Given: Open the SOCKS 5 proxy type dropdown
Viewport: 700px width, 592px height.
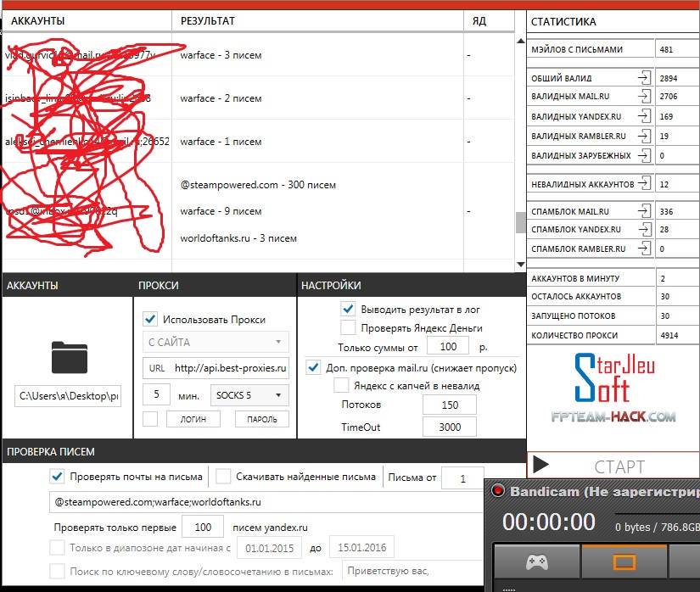Looking at the screenshot, I should coord(249,395).
